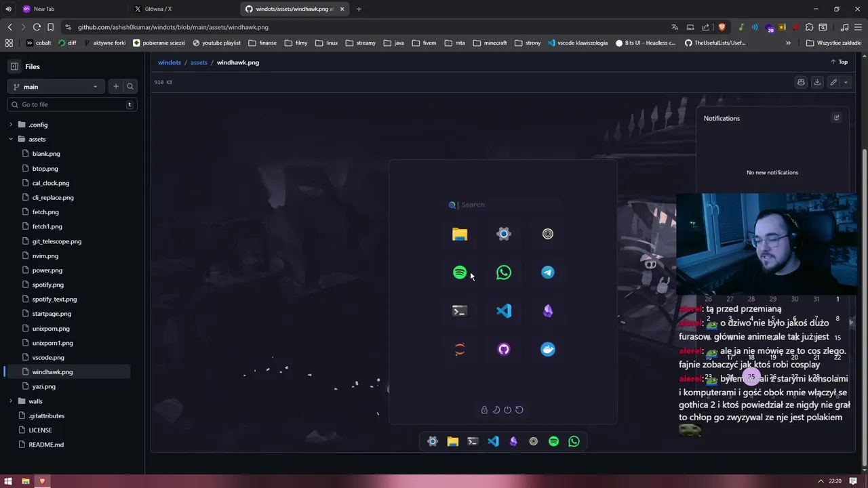Open vscode.png in the file tree
Viewport: 868px width, 488px height.
pos(48,358)
